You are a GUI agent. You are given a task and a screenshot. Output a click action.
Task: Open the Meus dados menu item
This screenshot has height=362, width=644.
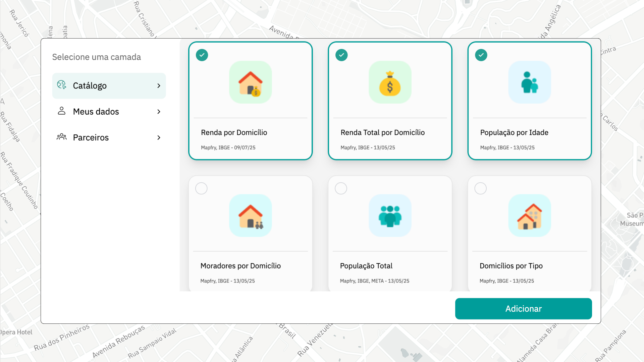(96, 112)
